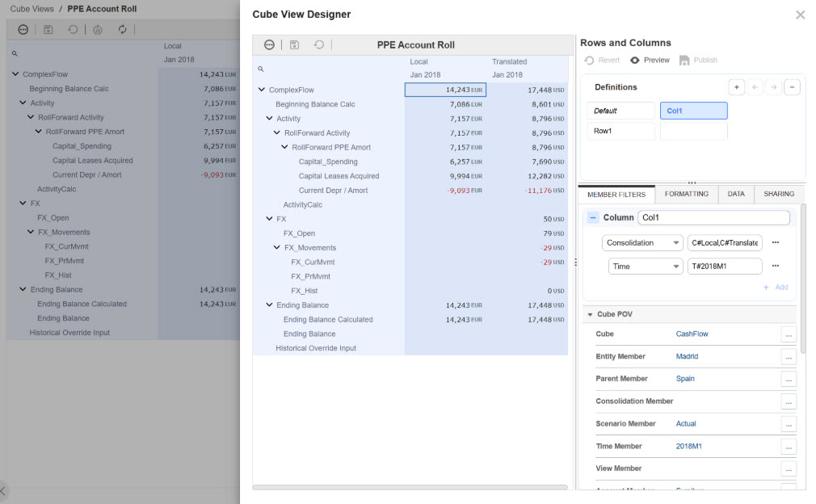Click the search magnifier icon in the designer grid
Viewport: 816px width, 504px height.
[x=260, y=69]
